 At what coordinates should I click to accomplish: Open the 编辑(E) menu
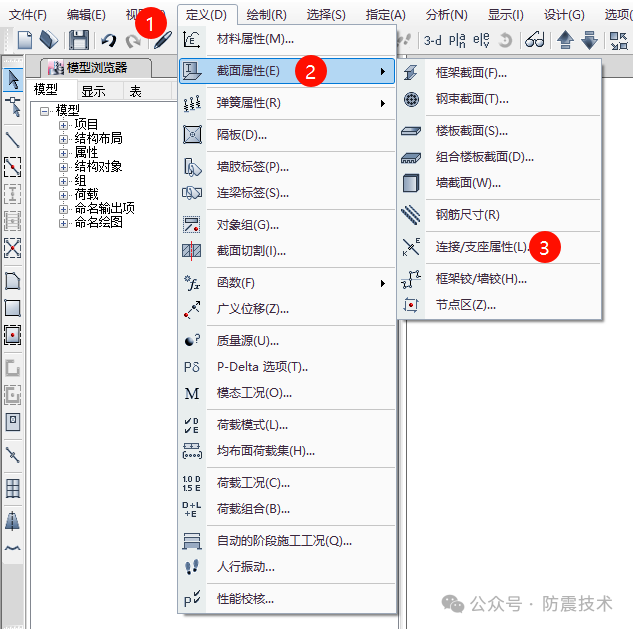tap(86, 15)
